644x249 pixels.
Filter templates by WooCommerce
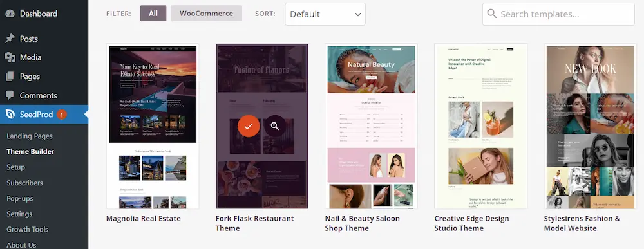[206, 13]
